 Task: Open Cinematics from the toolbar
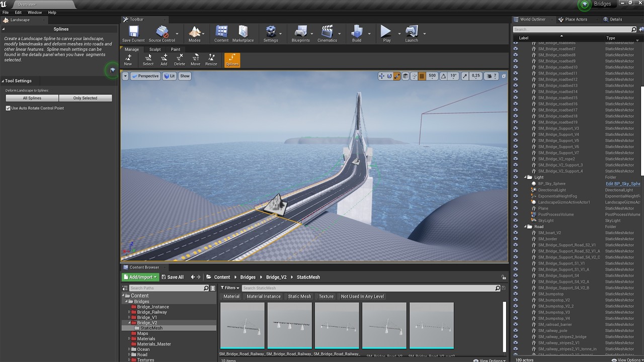click(x=327, y=34)
